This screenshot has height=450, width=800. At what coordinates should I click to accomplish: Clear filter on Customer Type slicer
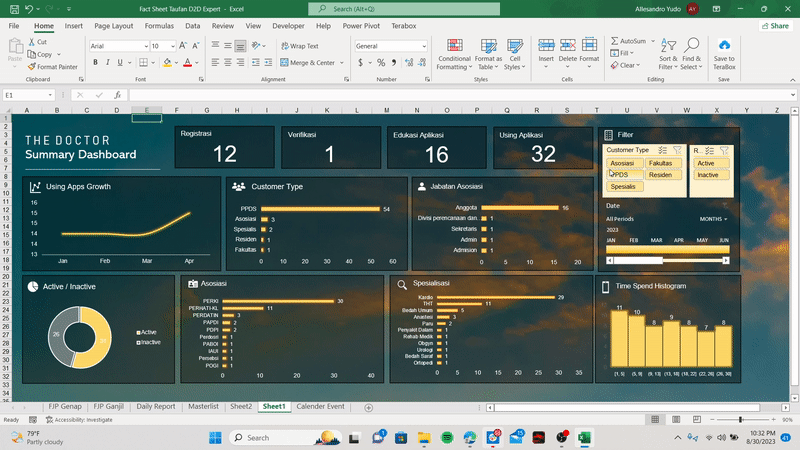677,150
